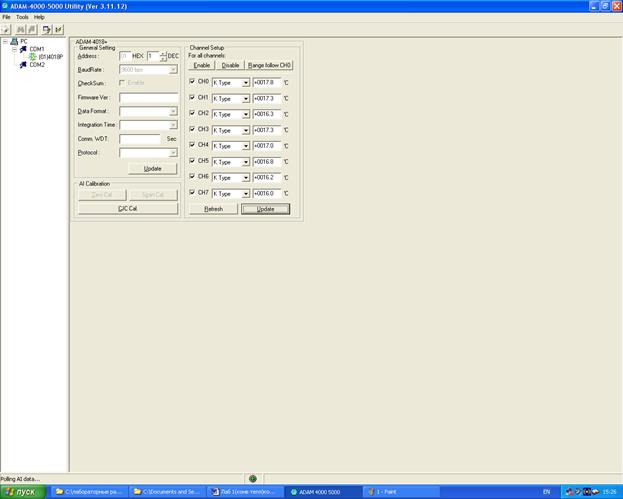The image size is (623, 499).
Task: Click the greyed binoculars search toolbar icon
Action: pos(21,29)
